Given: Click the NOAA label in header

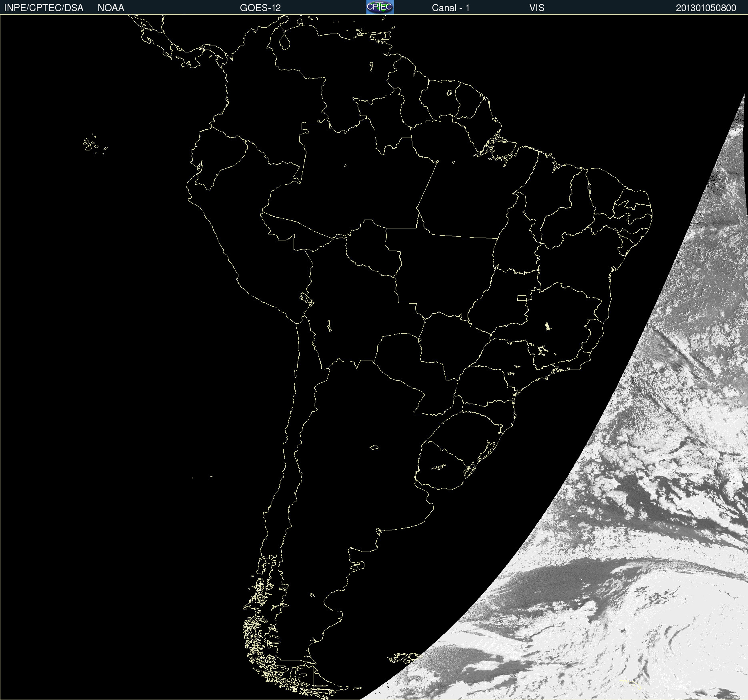Looking at the screenshot, I should (111, 8).
